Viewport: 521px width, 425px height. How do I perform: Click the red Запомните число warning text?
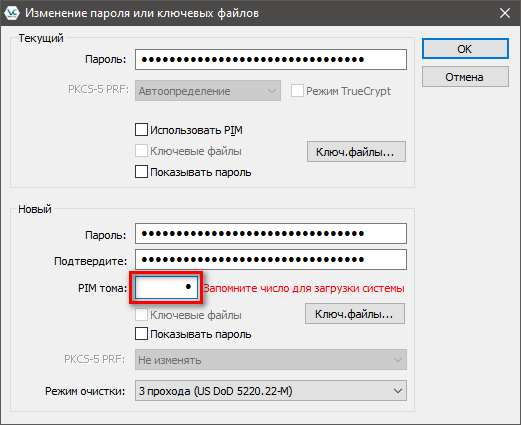[304, 288]
